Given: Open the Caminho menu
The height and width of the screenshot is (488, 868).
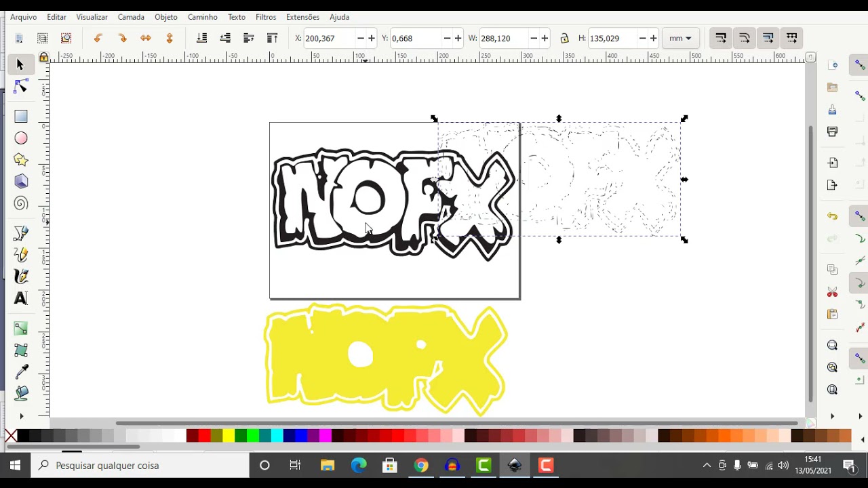Looking at the screenshot, I should point(203,17).
